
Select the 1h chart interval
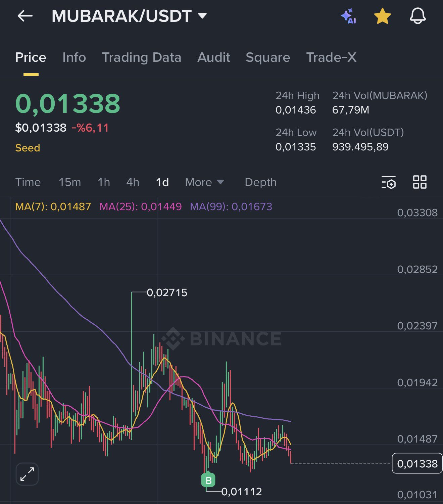pos(104,182)
